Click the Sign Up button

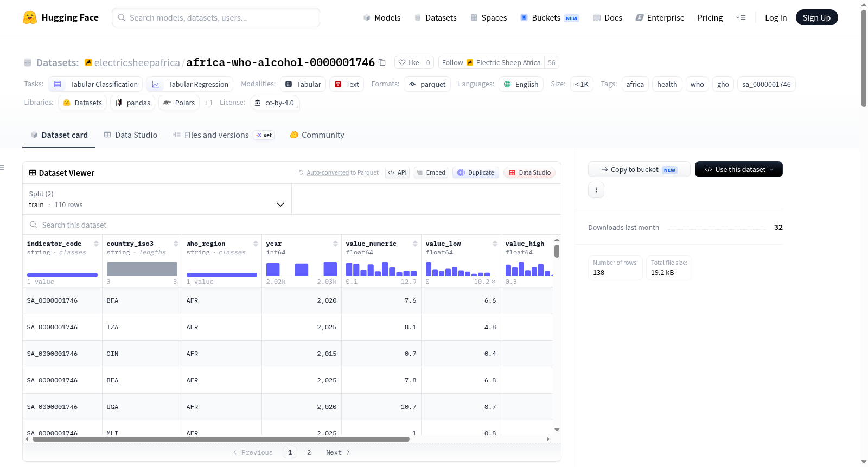816,17
